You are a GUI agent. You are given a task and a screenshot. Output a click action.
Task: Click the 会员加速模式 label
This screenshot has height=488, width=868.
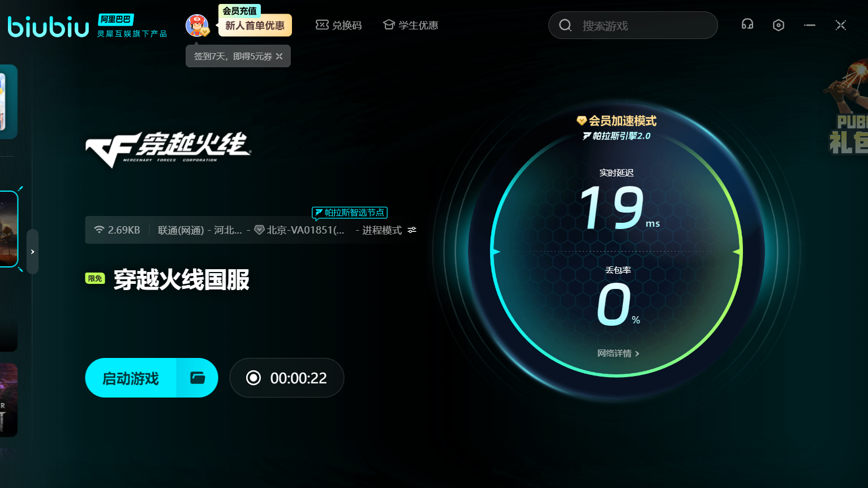[617, 120]
